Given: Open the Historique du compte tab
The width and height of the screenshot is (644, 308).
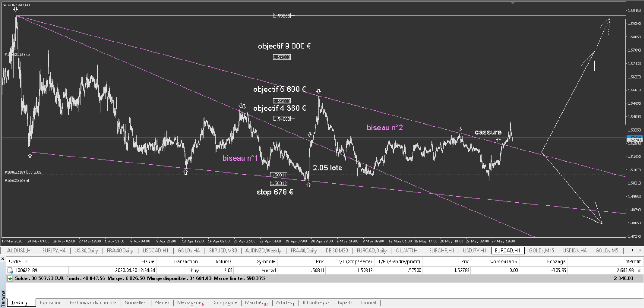Looking at the screenshot, I should pos(93,303).
